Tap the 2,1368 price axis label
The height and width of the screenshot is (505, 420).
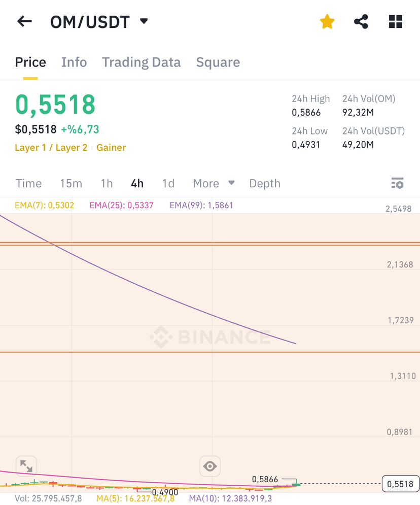click(400, 264)
